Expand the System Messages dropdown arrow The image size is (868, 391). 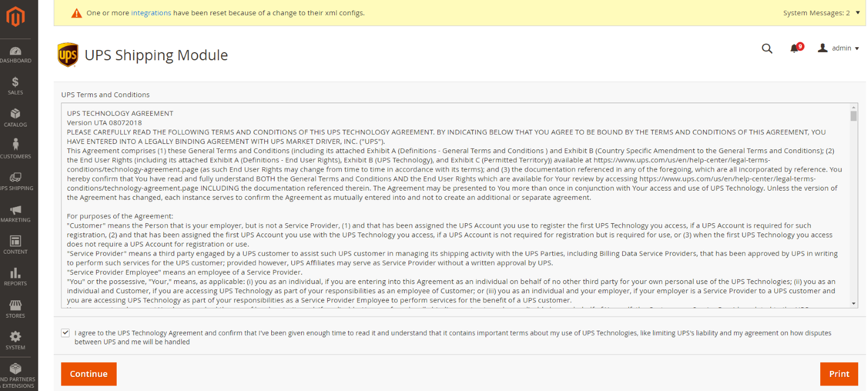click(x=858, y=12)
